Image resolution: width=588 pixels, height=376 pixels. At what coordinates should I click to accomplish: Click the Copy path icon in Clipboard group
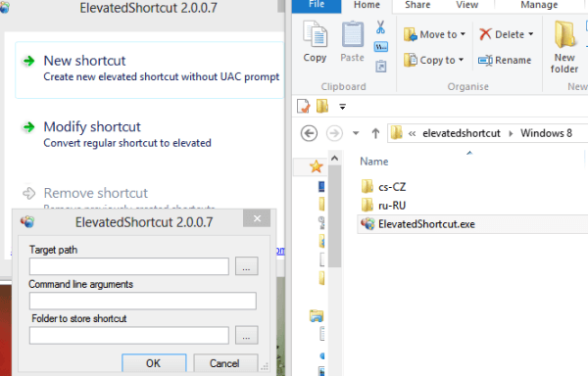coord(381,47)
